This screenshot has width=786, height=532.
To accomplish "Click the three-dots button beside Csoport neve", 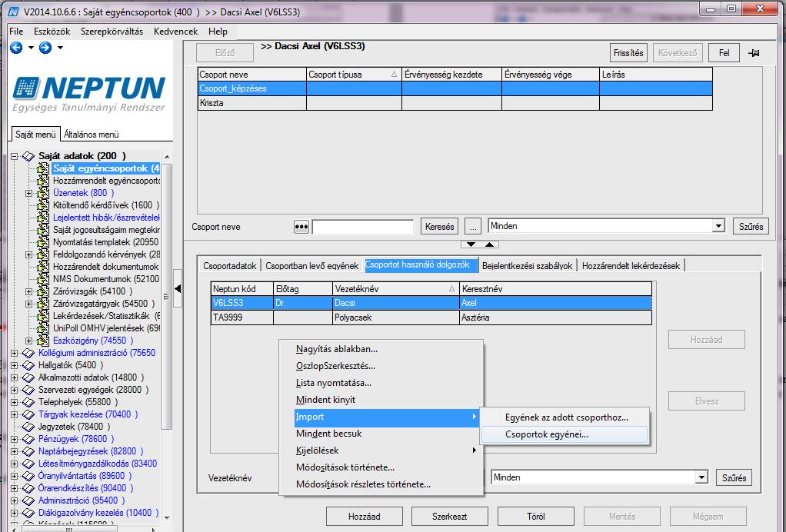I will click(301, 227).
